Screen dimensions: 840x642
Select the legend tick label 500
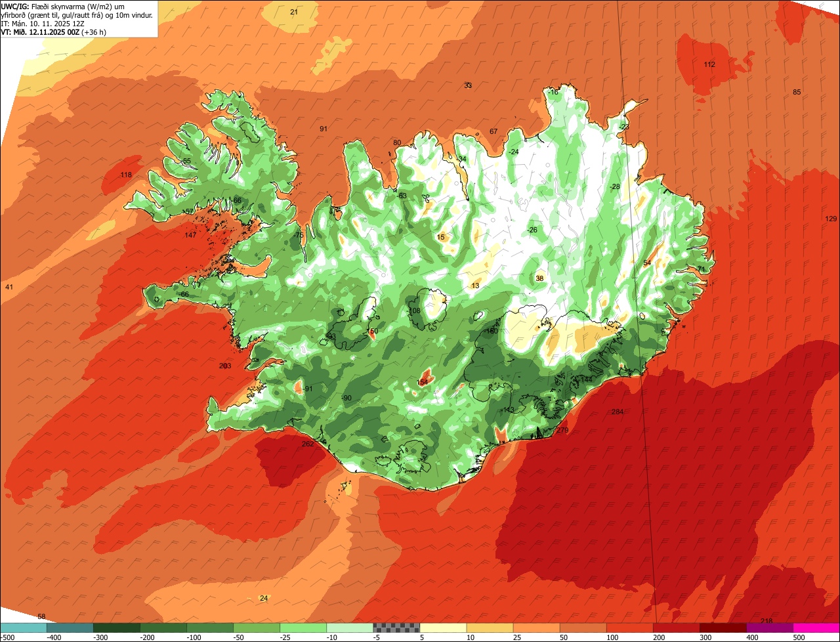(798, 637)
